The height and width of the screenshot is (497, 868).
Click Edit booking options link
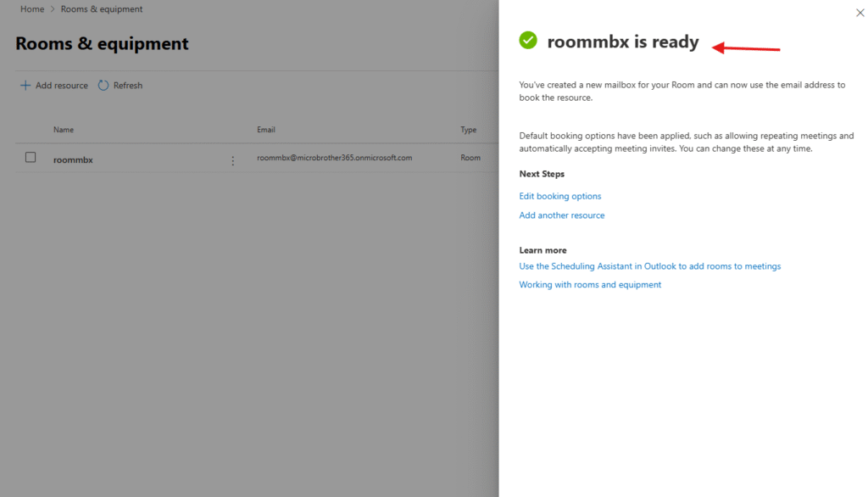[x=560, y=196]
